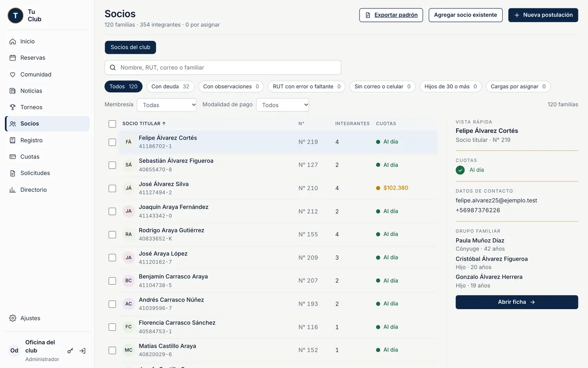Open the Modalidad de pago dropdown

(283, 105)
